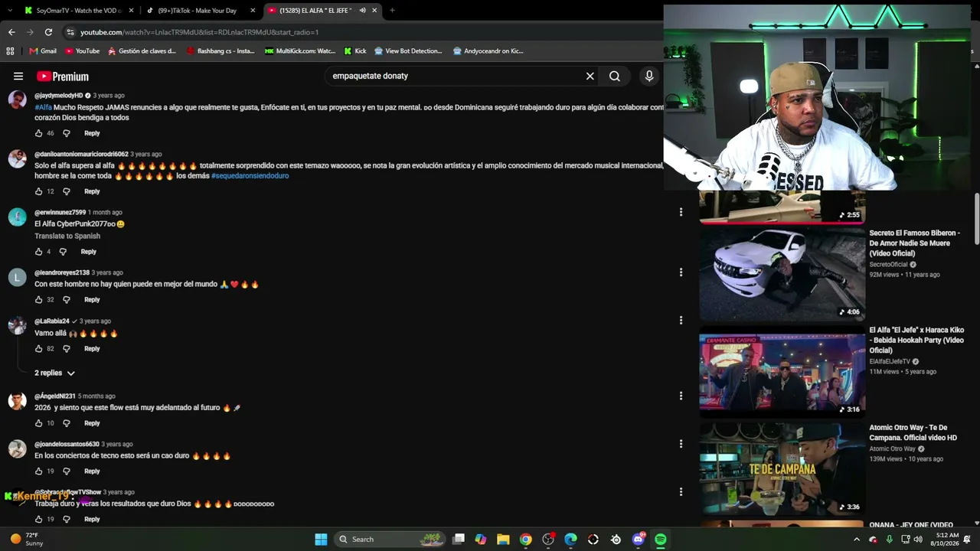Open the #sequedaronsiendoduro hashtag link
Image resolution: width=980 pixels, height=551 pixels.
tap(250, 176)
